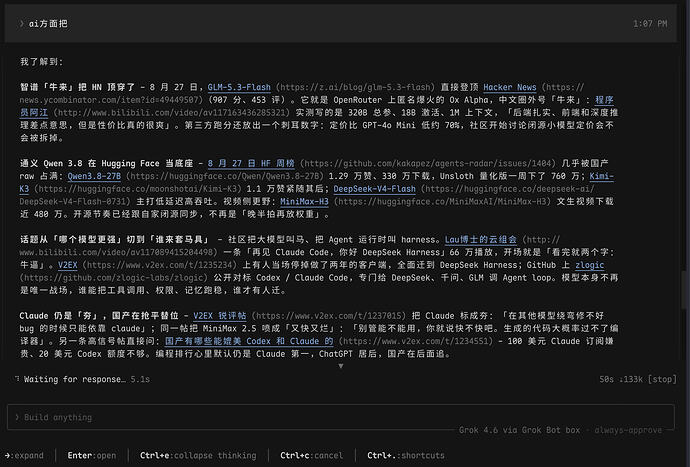The height and width of the screenshot is (467, 690).
Task: Open the zlogic GitHub link
Action: click(589, 265)
